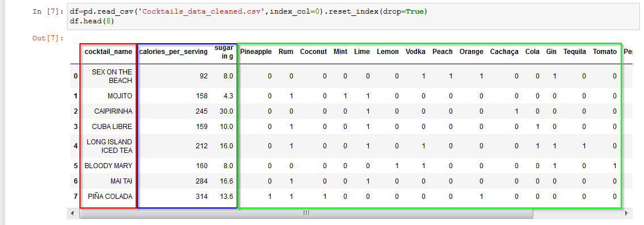Click the horizontal scrollbar left arrow
This screenshot has width=644, height=225.
coord(72,213)
